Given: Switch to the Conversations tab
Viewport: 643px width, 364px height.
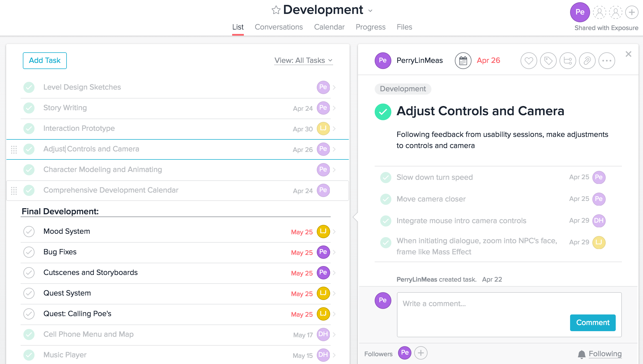Looking at the screenshot, I should (x=279, y=27).
